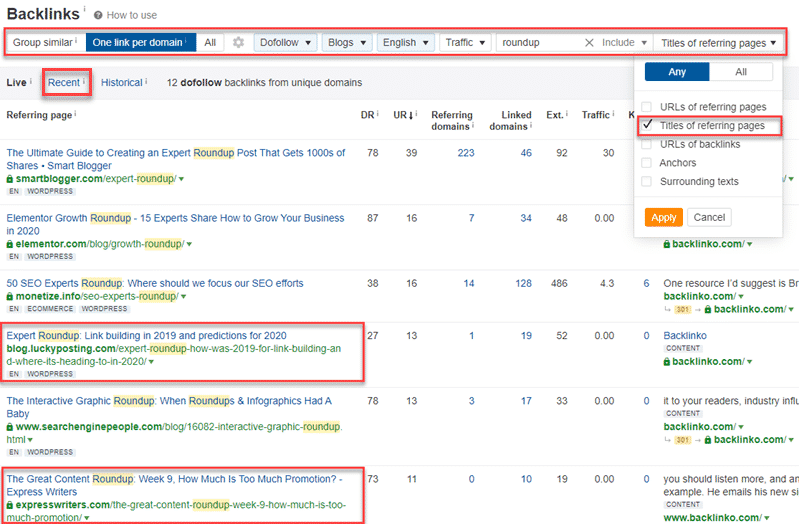Click the info icon next to DR column
Viewport: 799px width, 524px height.
(x=376, y=115)
